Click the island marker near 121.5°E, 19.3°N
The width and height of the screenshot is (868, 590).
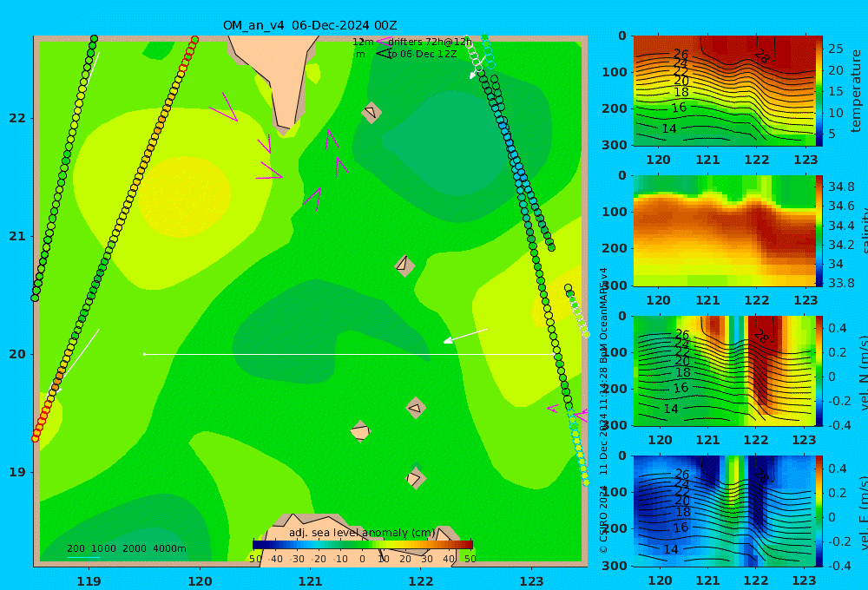(x=360, y=431)
